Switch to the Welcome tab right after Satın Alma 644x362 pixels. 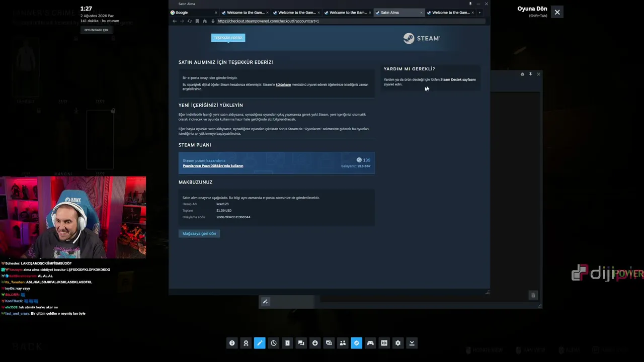(x=451, y=13)
